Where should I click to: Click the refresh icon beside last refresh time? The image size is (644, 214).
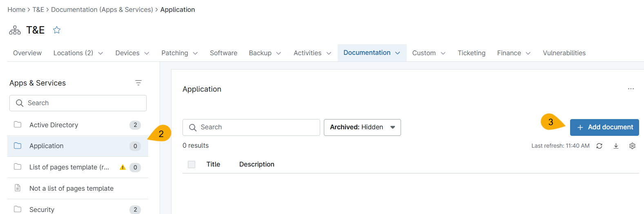[x=599, y=146]
